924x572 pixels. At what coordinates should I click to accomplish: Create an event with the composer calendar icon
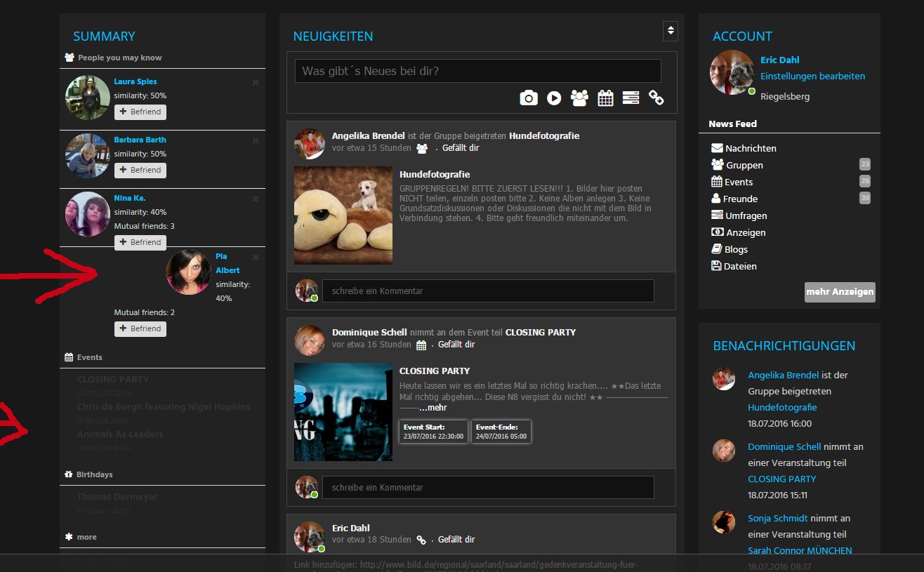click(605, 98)
